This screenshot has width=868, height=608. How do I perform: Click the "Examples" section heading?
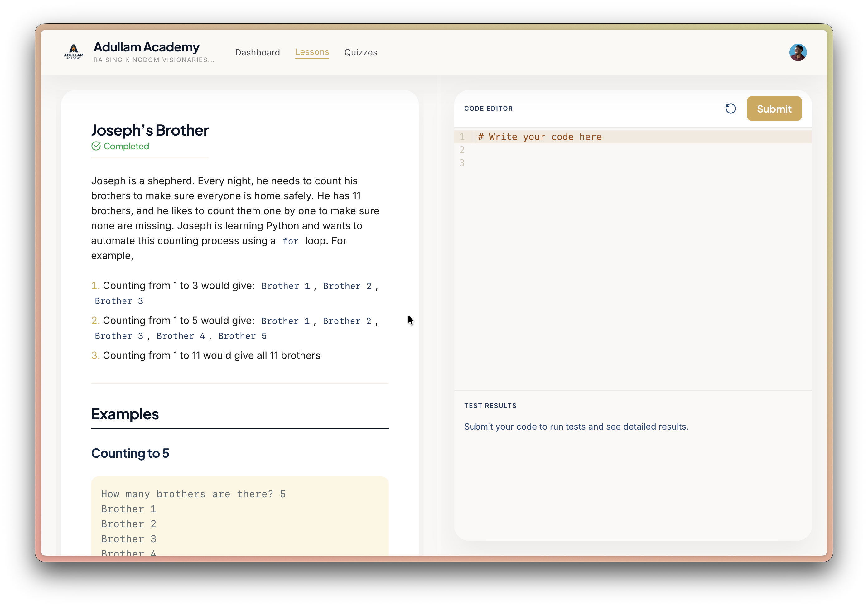(x=125, y=414)
